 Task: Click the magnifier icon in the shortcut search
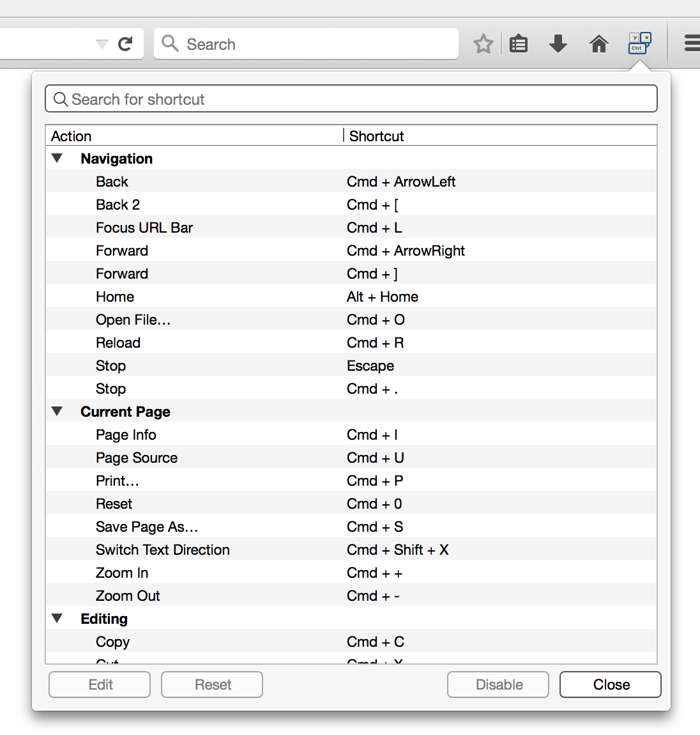coord(61,99)
